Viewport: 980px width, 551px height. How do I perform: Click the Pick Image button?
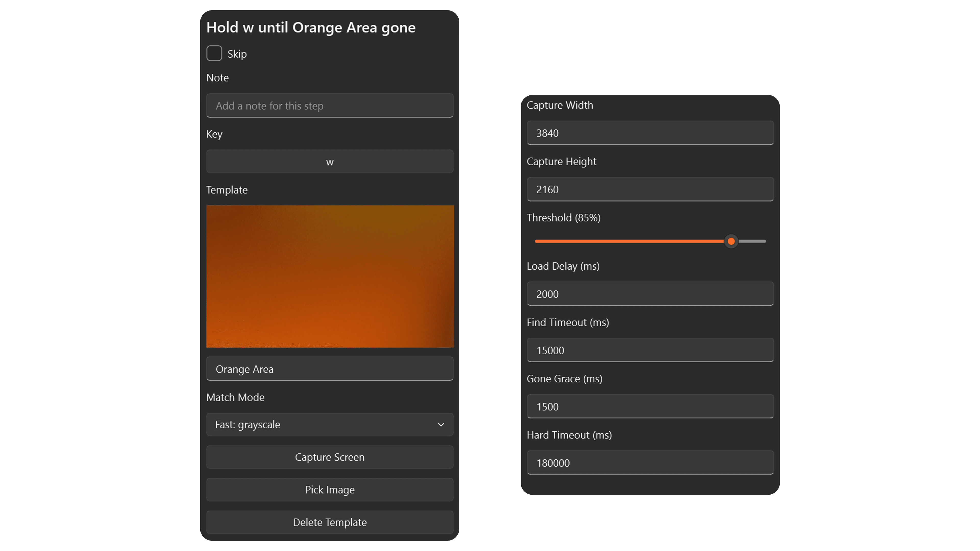click(x=330, y=490)
